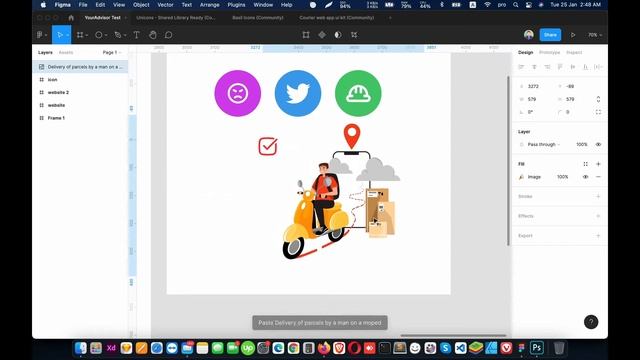Click the Align top icon
Viewport: 640px width, 360px height.
(x=560, y=67)
